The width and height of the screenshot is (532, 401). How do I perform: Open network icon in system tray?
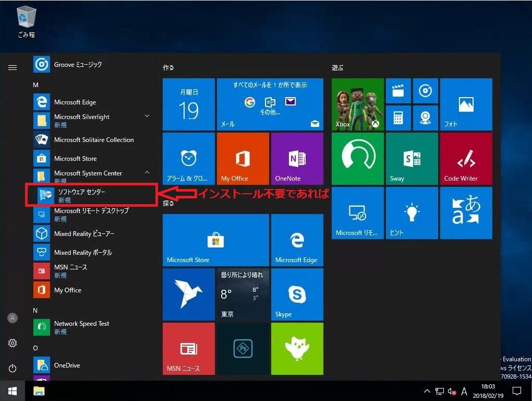tap(440, 392)
